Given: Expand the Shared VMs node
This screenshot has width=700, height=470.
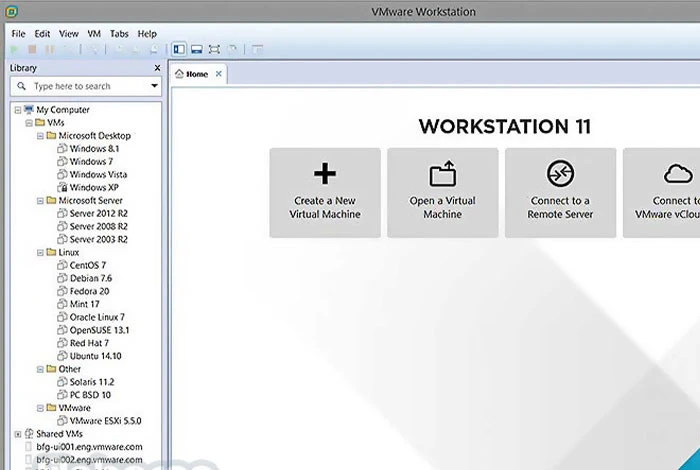Looking at the screenshot, I should pyautogui.click(x=18, y=434).
